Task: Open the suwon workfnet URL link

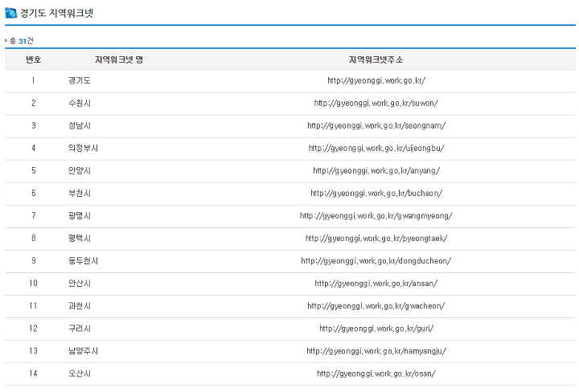Action: click(376, 103)
